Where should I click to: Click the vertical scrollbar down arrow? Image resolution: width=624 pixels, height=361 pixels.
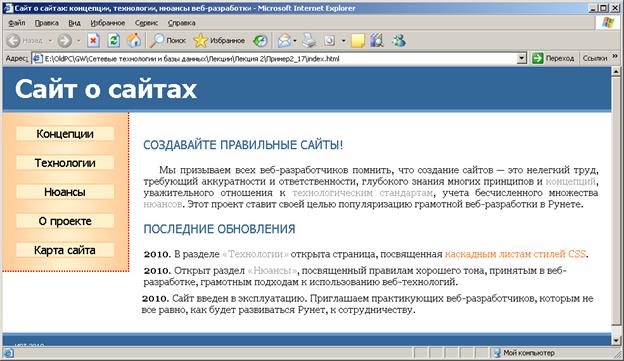(616, 341)
